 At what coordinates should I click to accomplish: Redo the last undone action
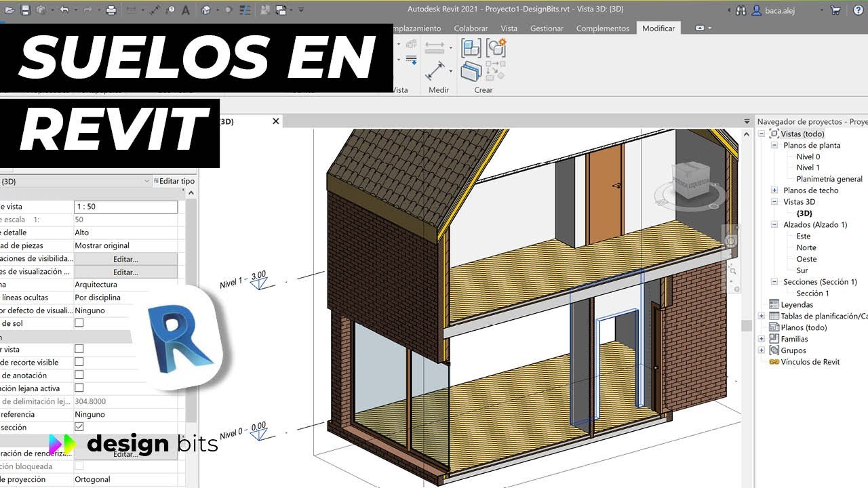click(87, 10)
